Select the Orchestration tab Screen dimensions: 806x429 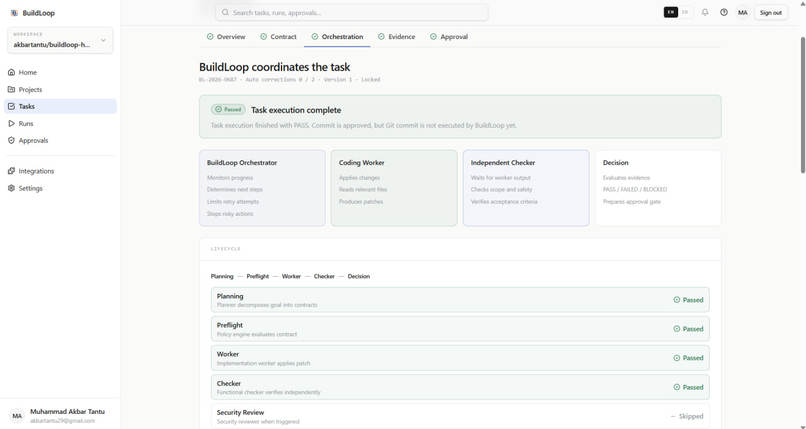[337, 36]
